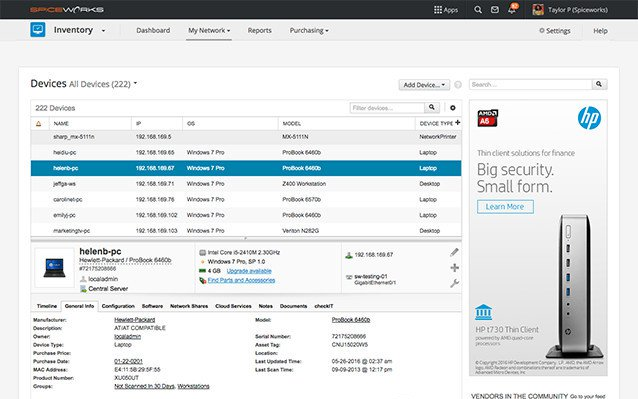Expand the All Devices (222) filter
640x399 pixels.
click(103, 84)
